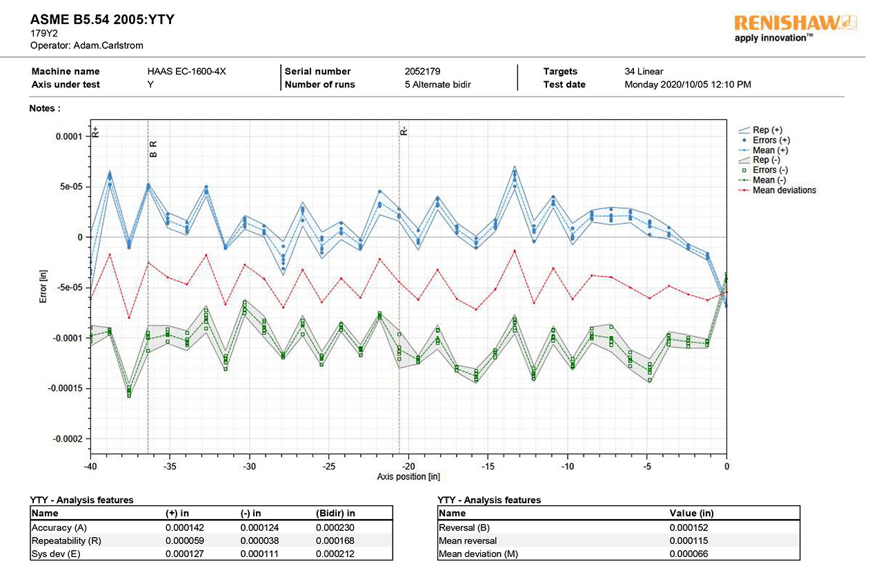
Task: Select the Rep (-) legend entry
Action: (766, 160)
